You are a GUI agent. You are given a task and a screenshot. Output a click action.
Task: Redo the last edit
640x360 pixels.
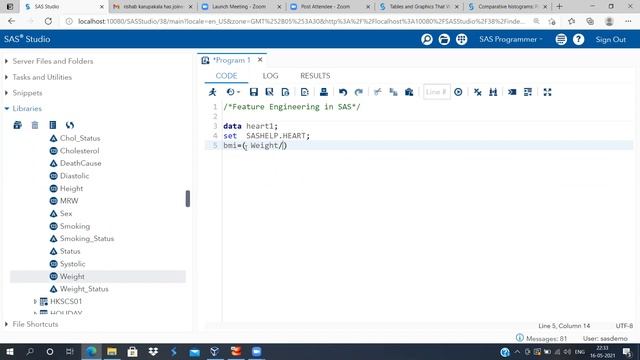(359, 92)
